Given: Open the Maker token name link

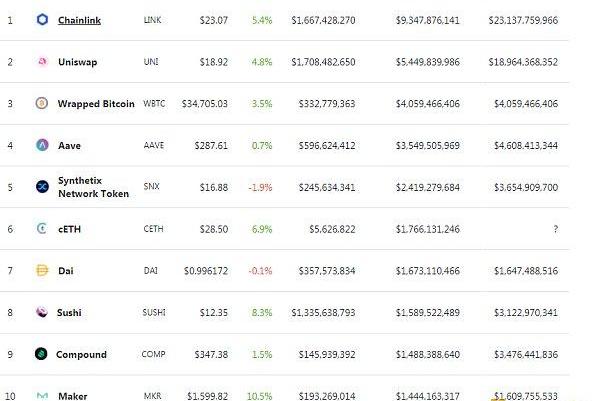Looking at the screenshot, I should point(72,397).
